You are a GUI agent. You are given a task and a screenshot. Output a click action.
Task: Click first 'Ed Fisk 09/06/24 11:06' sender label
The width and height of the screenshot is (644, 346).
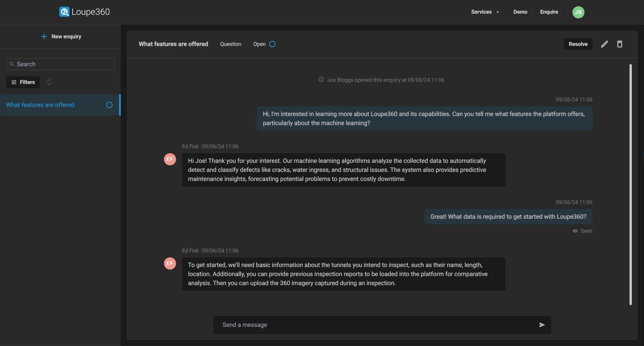[x=210, y=146]
